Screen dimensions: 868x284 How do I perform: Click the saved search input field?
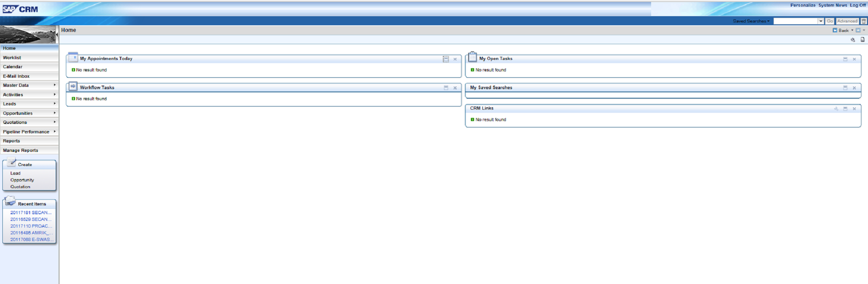796,21
